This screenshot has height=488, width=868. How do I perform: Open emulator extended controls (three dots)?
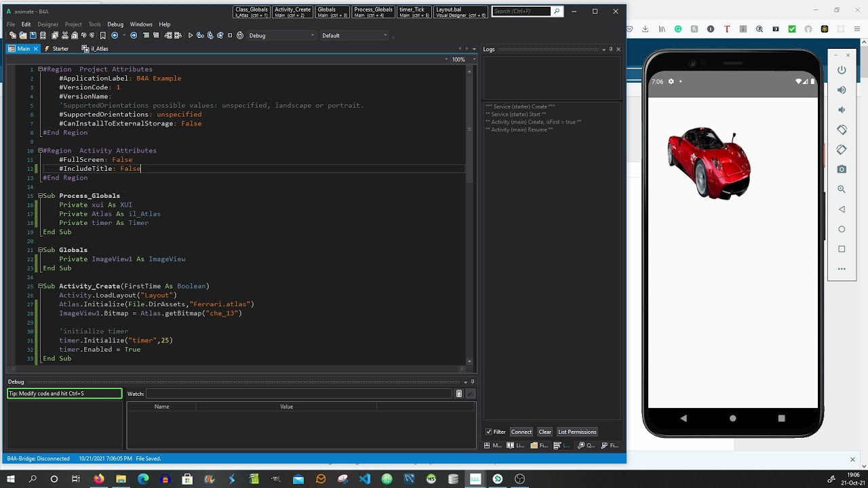[842, 268]
